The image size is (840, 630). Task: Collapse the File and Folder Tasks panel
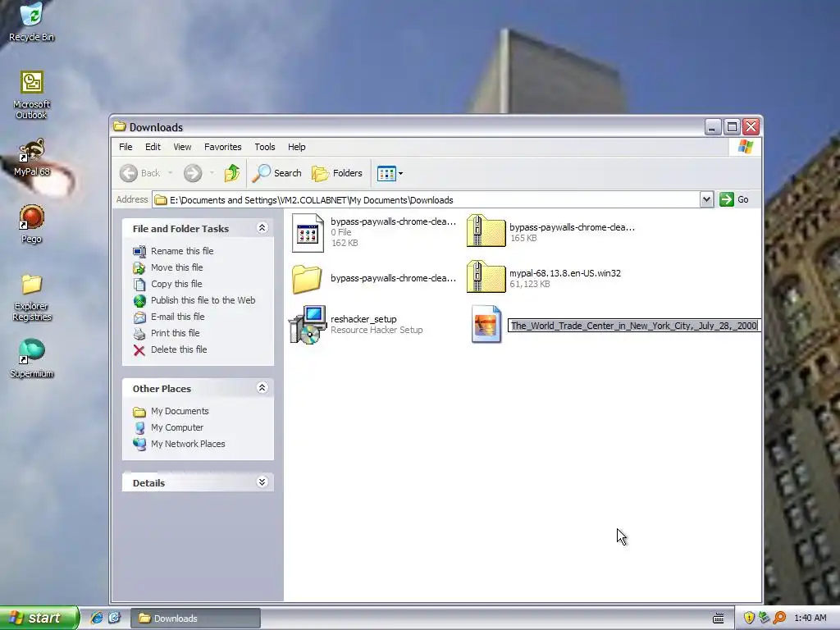(x=262, y=228)
